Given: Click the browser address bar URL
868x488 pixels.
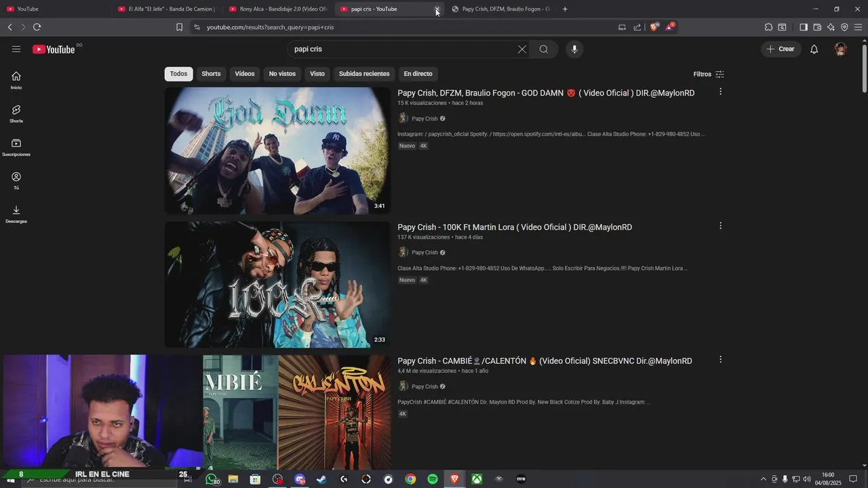Looking at the screenshot, I should point(270,27).
